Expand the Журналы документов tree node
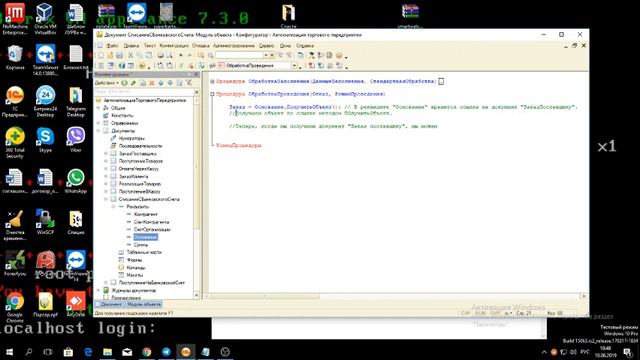Viewport: 640px width, 360px height. point(98,290)
